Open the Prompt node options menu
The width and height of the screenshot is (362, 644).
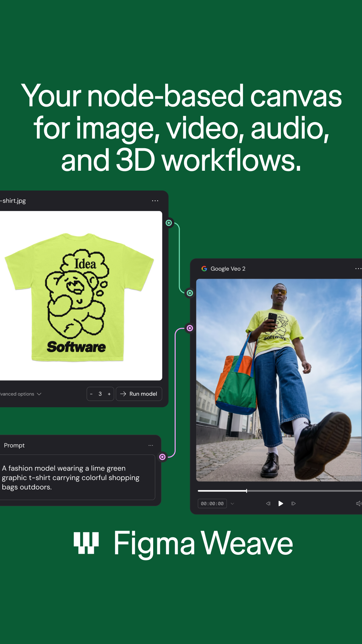pos(151,445)
